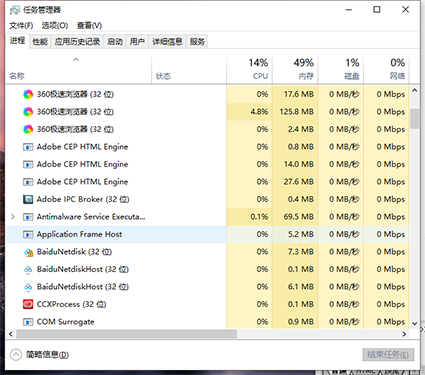Switch to the 启动 tab
The height and width of the screenshot is (375, 425).
tap(115, 42)
